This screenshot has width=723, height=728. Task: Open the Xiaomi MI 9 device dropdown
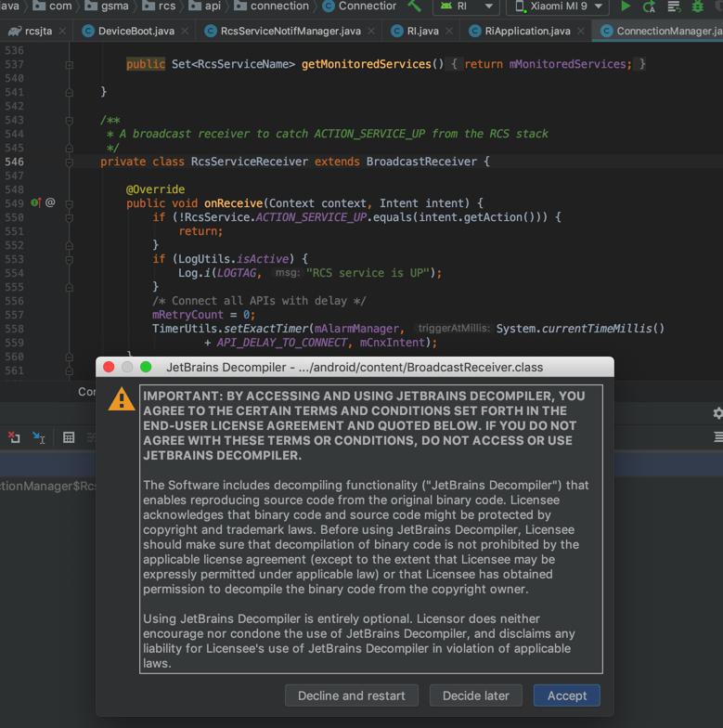click(x=559, y=6)
